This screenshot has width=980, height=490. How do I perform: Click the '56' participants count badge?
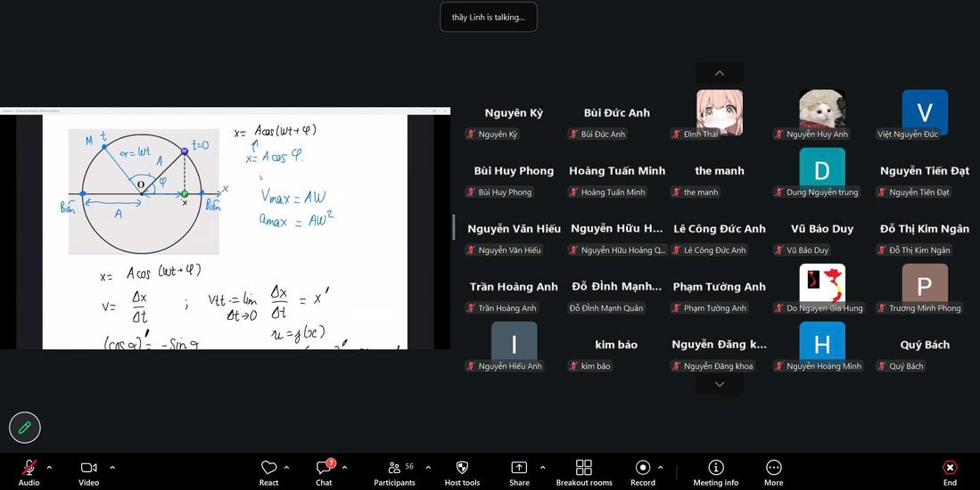click(x=409, y=466)
